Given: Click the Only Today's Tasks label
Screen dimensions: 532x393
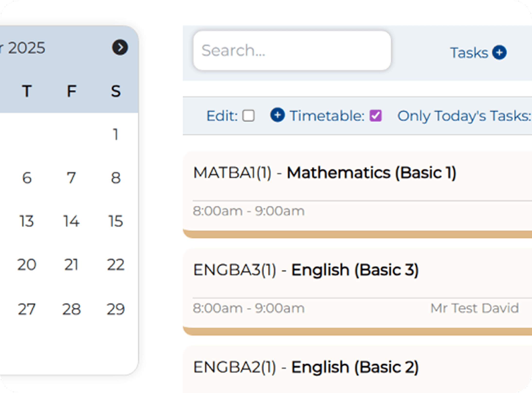Looking at the screenshot, I should coord(464,116).
